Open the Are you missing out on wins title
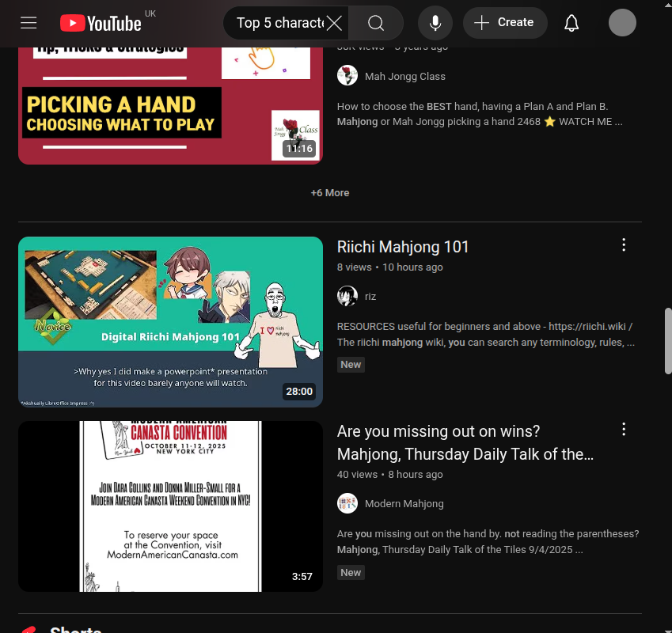 [465, 443]
